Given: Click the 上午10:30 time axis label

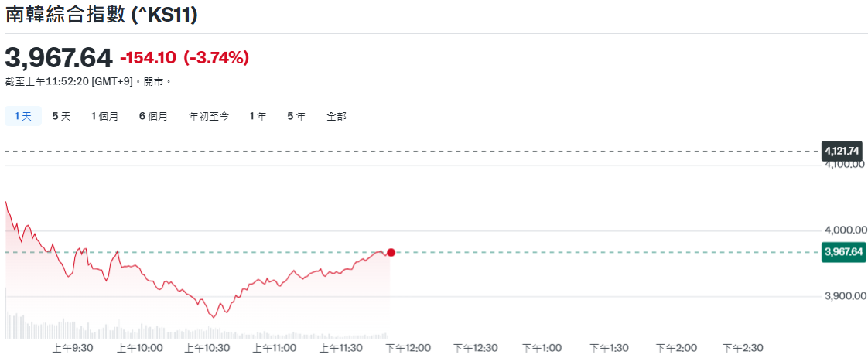Looking at the screenshot, I should 207,349.
